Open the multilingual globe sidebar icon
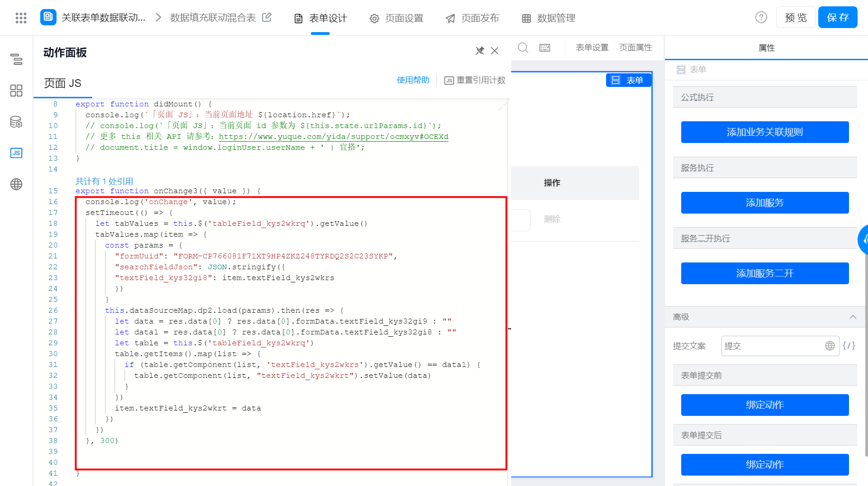The height and width of the screenshot is (486, 868). click(x=16, y=184)
